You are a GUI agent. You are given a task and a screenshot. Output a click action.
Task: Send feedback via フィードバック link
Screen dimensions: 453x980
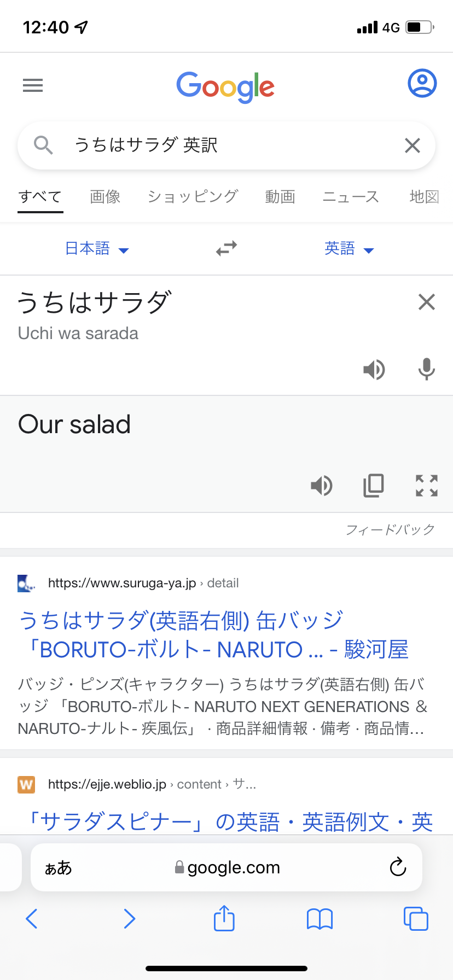pyautogui.click(x=390, y=529)
